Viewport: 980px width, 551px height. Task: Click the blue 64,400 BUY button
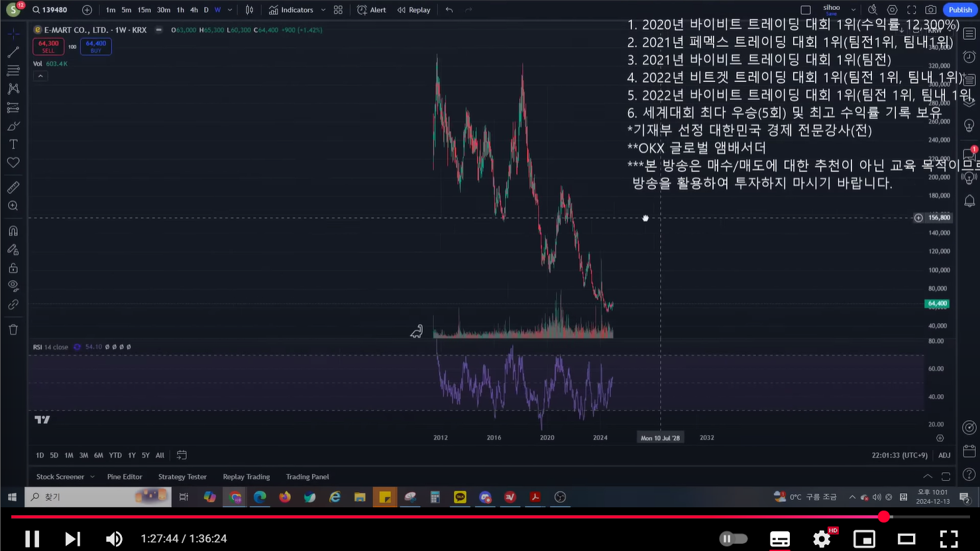tap(96, 46)
